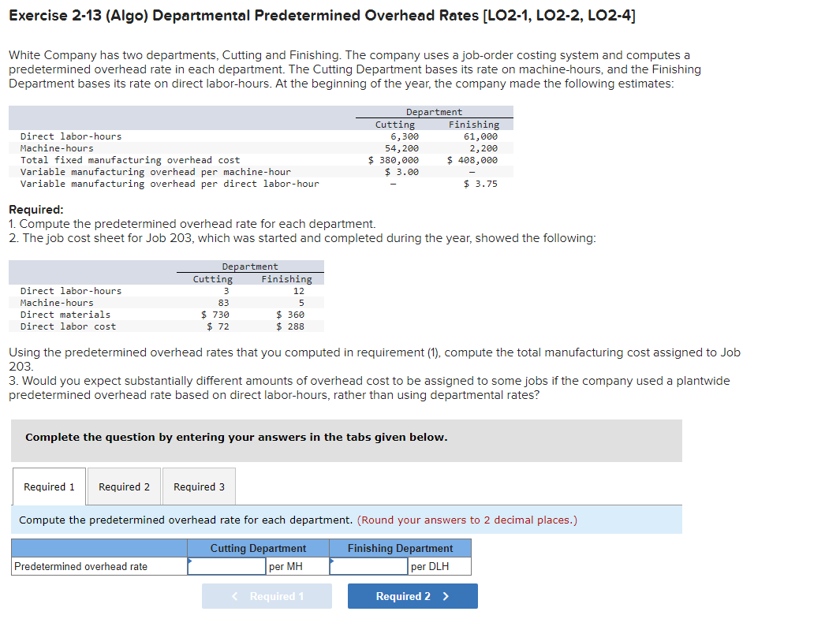
Task: Click the Finishing Department rate input field
Action: coord(368,566)
